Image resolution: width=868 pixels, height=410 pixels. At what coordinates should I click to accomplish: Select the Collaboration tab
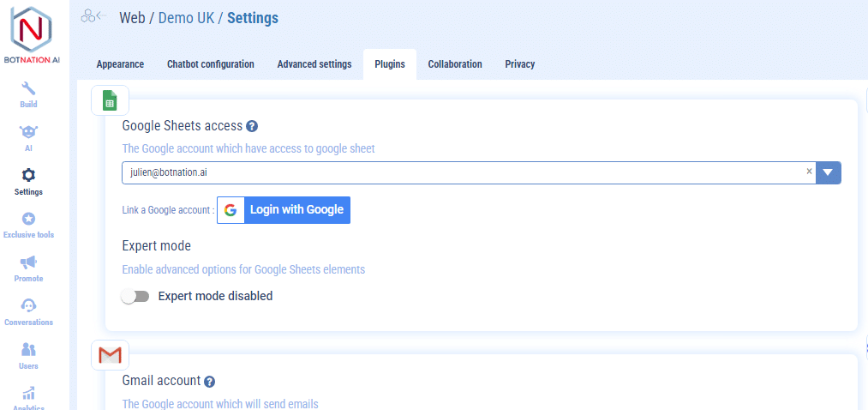pos(454,64)
